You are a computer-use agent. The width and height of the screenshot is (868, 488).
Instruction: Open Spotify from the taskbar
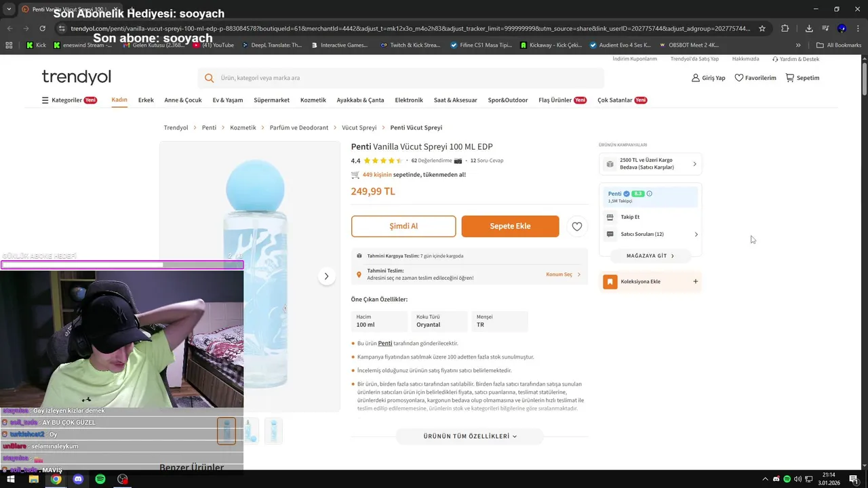point(100,479)
